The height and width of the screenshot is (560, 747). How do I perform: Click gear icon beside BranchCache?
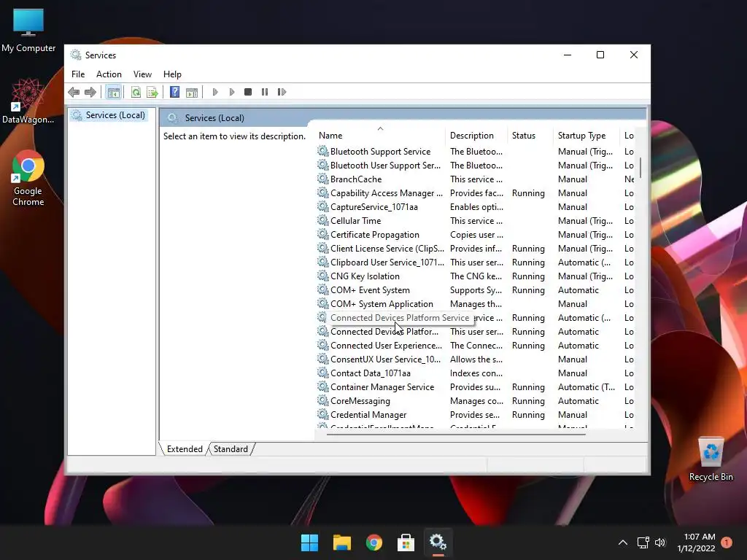click(323, 179)
